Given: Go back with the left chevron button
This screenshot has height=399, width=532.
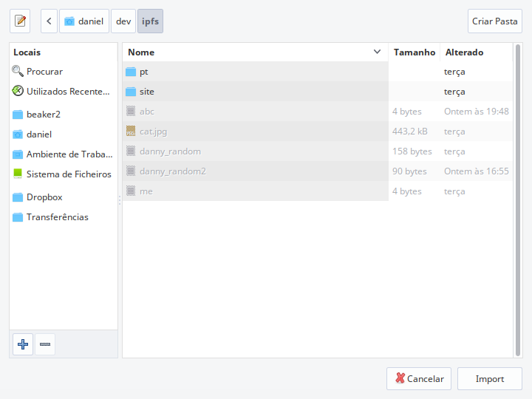Looking at the screenshot, I should click(x=49, y=21).
